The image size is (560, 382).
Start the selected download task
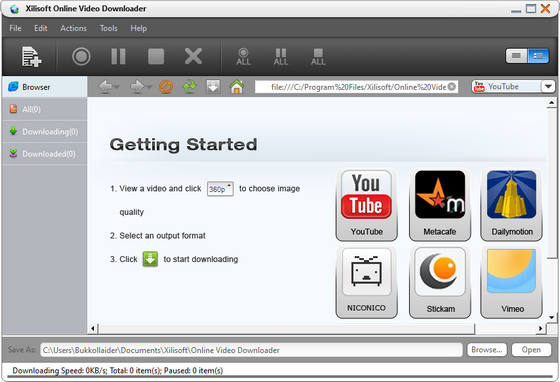81,56
